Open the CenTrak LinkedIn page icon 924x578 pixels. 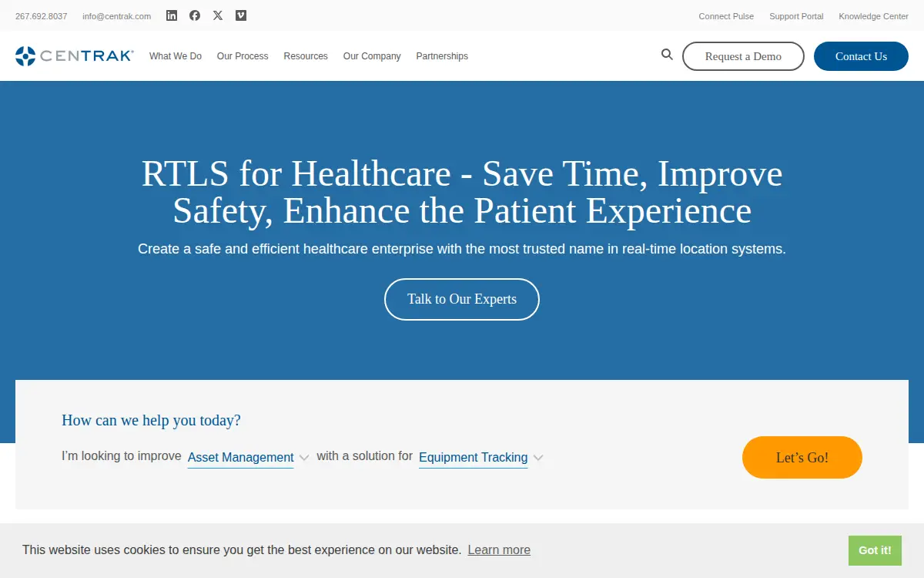coord(172,15)
